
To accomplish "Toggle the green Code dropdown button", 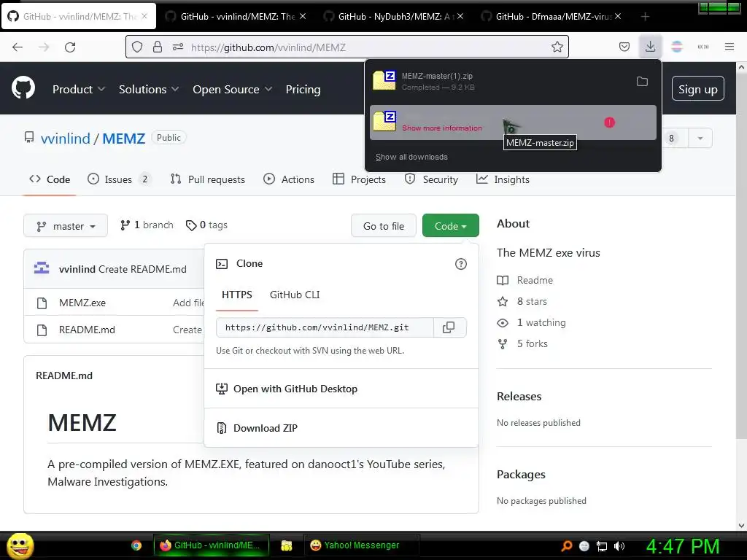I will pyautogui.click(x=450, y=226).
